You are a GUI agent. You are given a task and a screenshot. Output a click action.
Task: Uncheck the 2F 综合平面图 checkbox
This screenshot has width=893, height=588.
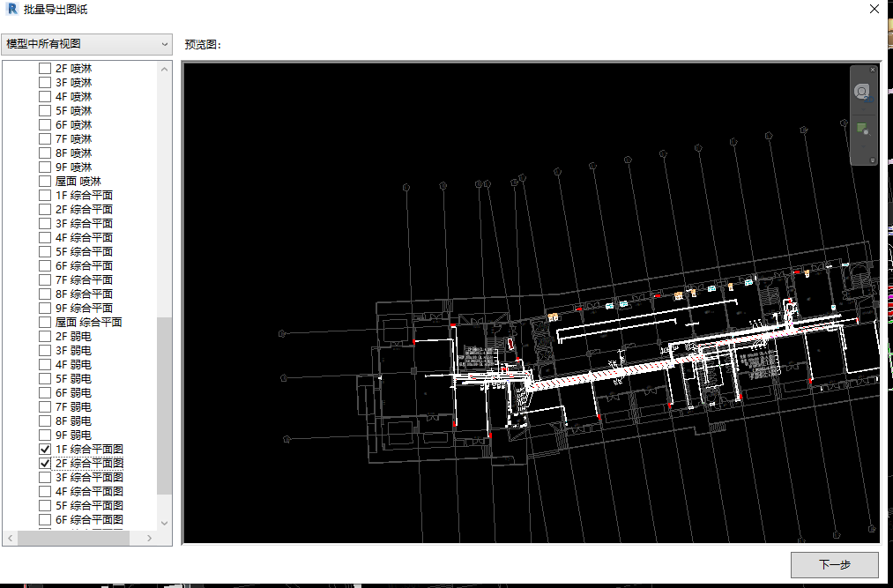click(x=45, y=463)
